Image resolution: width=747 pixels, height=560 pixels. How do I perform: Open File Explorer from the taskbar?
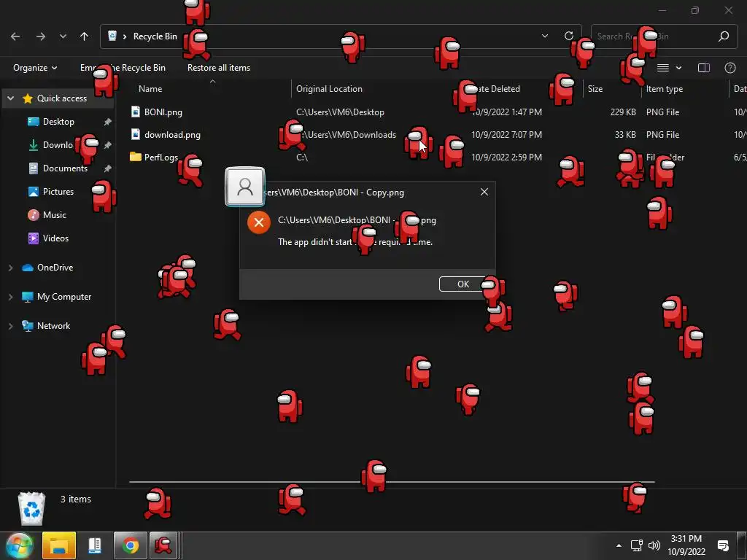click(x=59, y=545)
